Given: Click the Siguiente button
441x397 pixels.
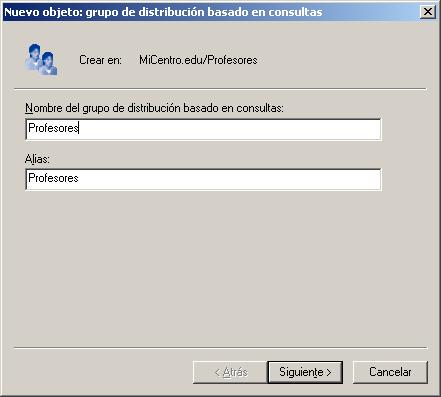Looking at the screenshot, I should point(305,372).
